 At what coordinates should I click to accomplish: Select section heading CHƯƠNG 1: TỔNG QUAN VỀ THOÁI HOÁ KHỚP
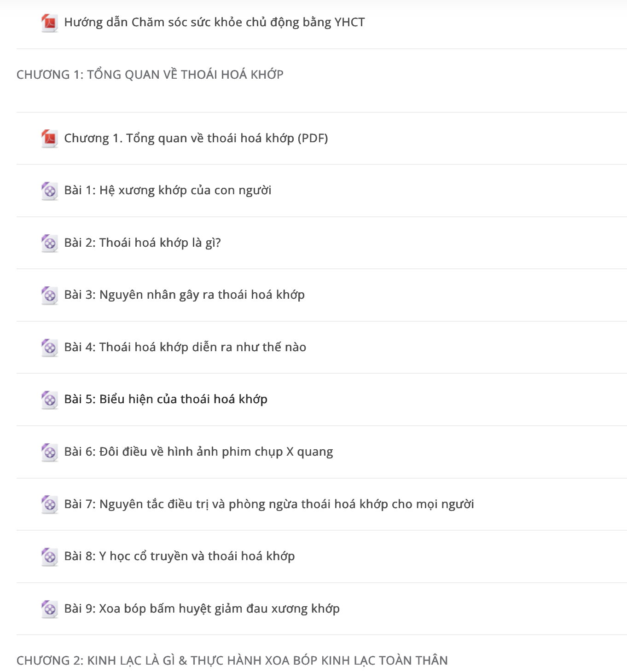pos(150,75)
